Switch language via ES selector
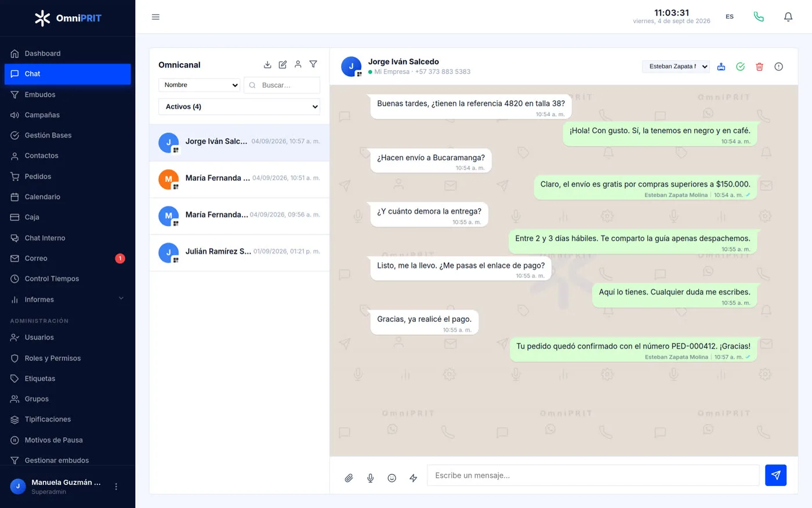The image size is (812, 508). (730, 17)
